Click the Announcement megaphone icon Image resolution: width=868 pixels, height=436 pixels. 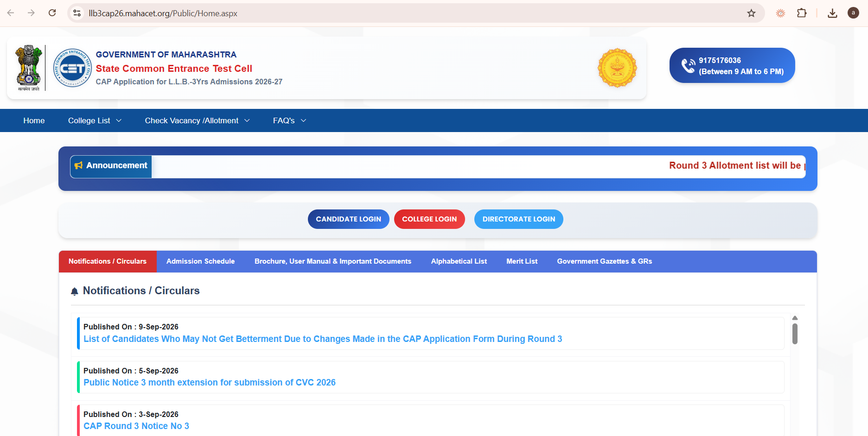click(78, 165)
